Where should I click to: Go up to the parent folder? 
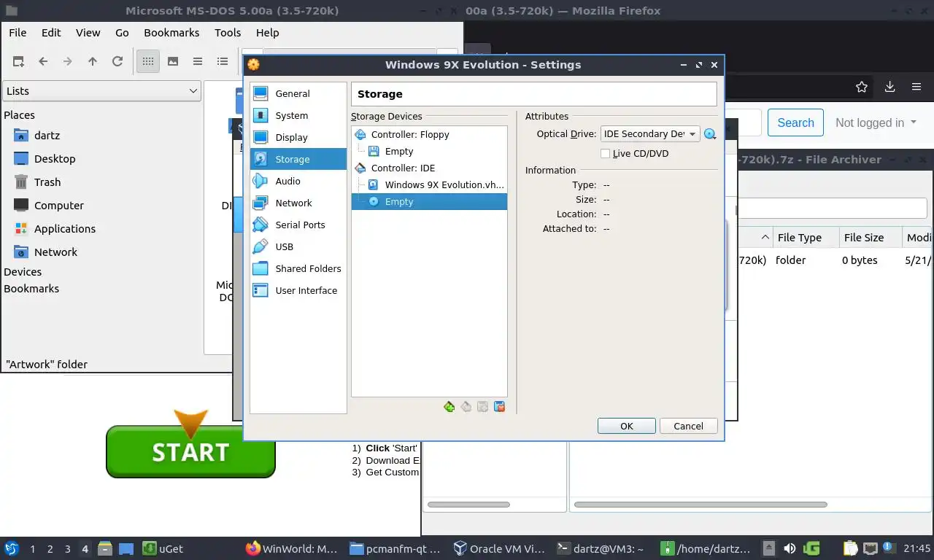(x=93, y=61)
